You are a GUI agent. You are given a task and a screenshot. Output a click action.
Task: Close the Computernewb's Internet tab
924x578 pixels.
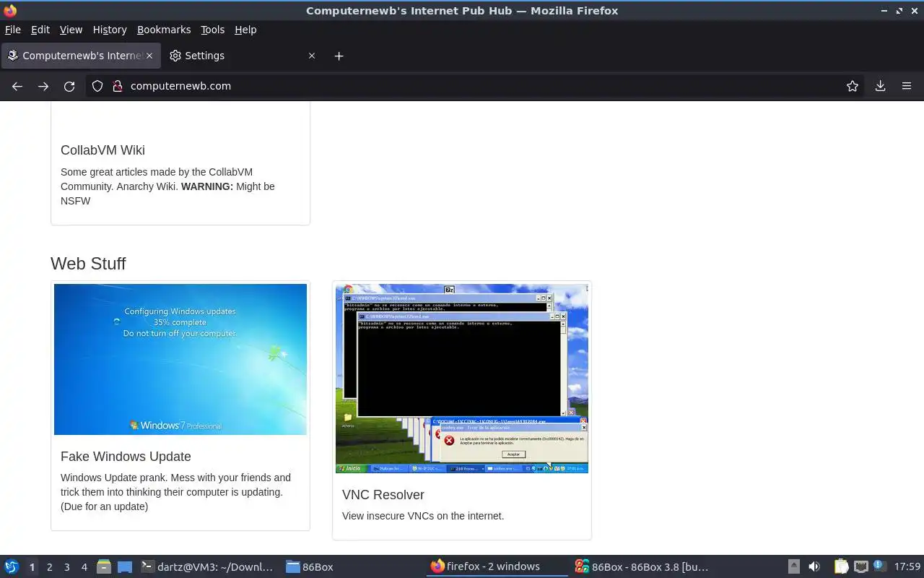(x=149, y=56)
